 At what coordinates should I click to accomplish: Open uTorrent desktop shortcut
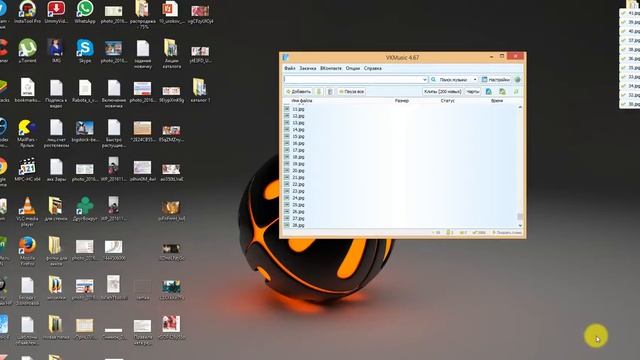27,51
